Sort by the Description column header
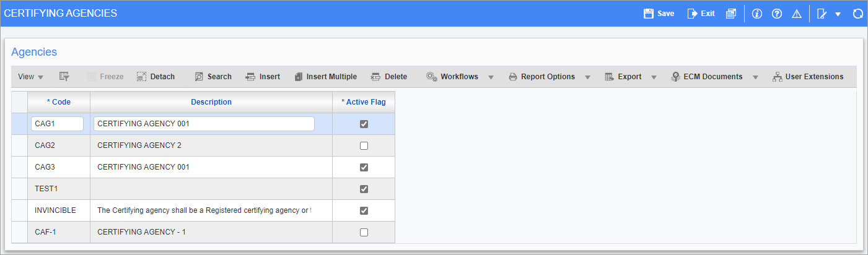Screen dimensions: 868x255 (x=211, y=102)
